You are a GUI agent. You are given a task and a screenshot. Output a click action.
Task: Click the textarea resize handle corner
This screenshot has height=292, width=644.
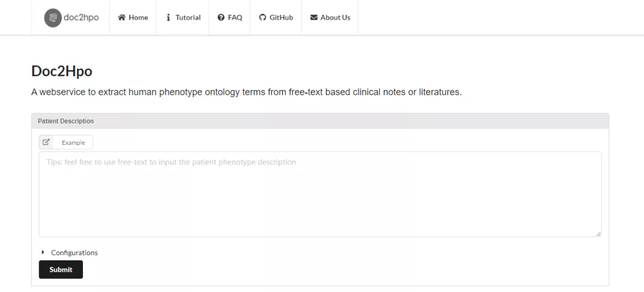598,234
